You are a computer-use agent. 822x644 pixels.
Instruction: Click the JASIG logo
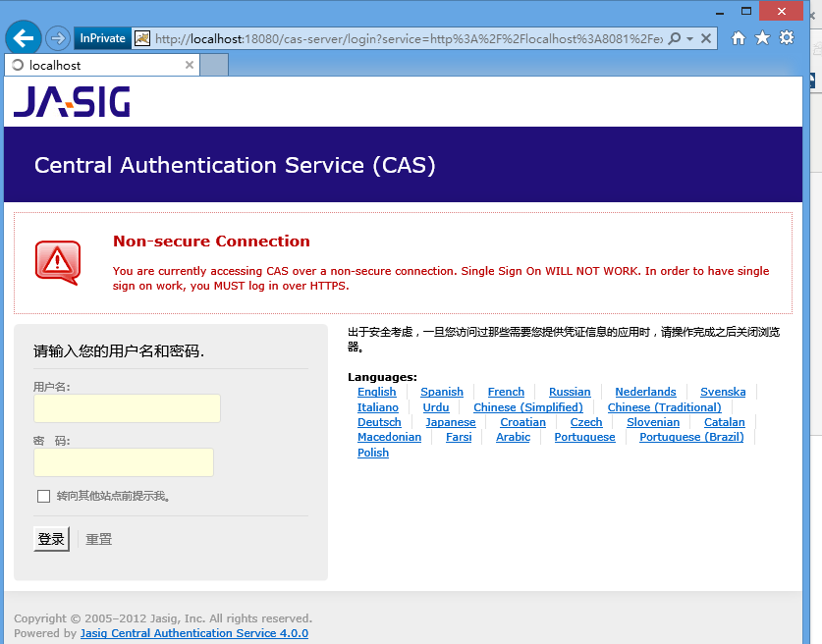(x=72, y=102)
